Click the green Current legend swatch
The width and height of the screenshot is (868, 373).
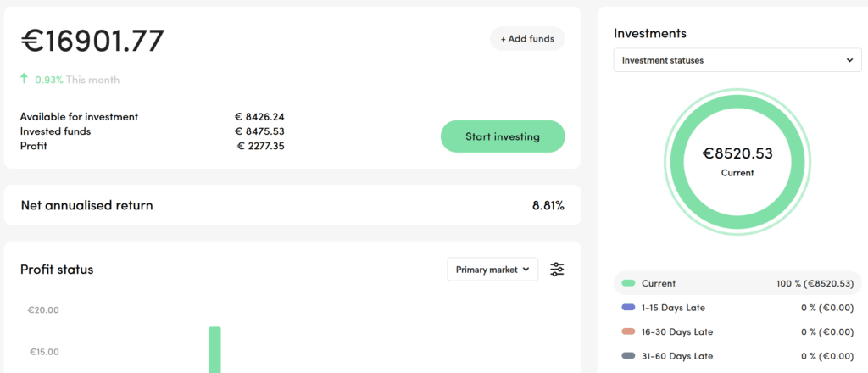tap(628, 283)
